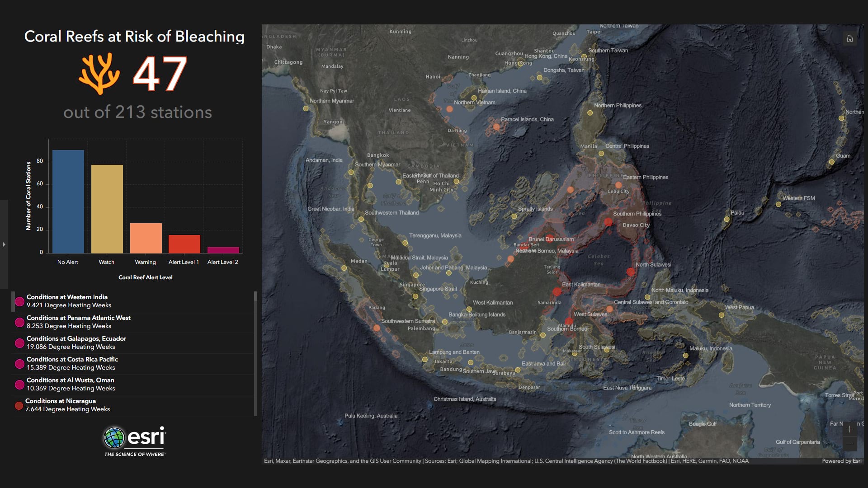The width and height of the screenshot is (868, 488).
Task: Click the orange marker near Paracel Islands, China
Action: [497, 127]
